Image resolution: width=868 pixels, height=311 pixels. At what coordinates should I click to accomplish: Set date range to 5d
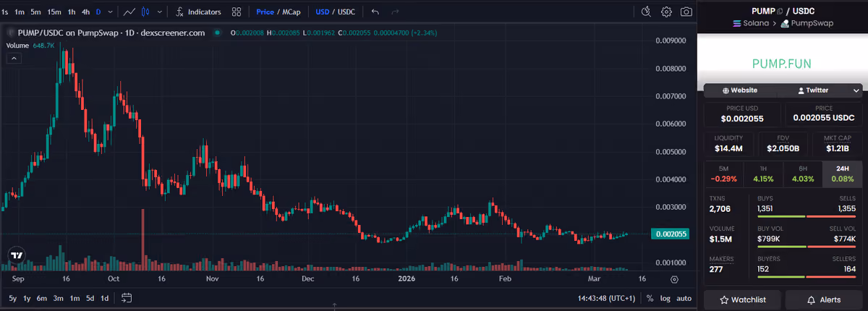pyautogui.click(x=90, y=298)
